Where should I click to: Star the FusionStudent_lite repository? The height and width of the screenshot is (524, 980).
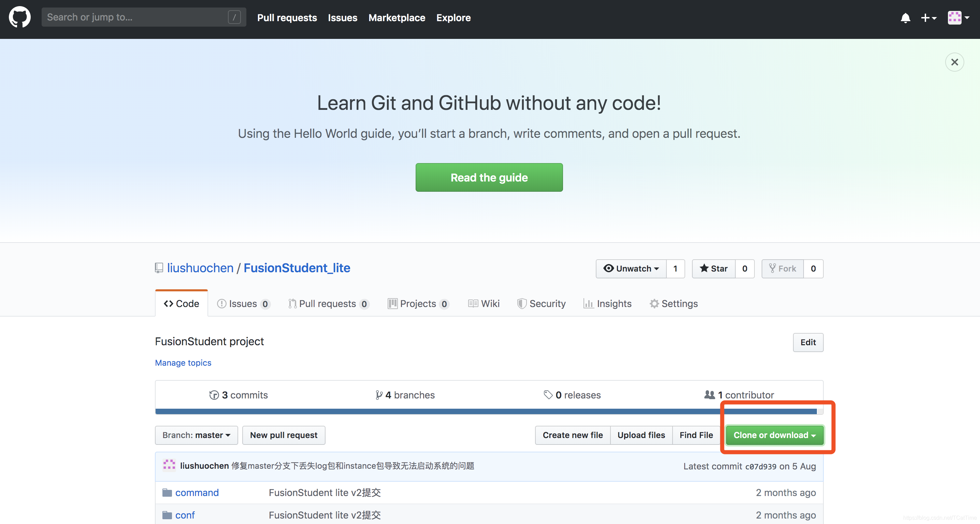[713, 268]
